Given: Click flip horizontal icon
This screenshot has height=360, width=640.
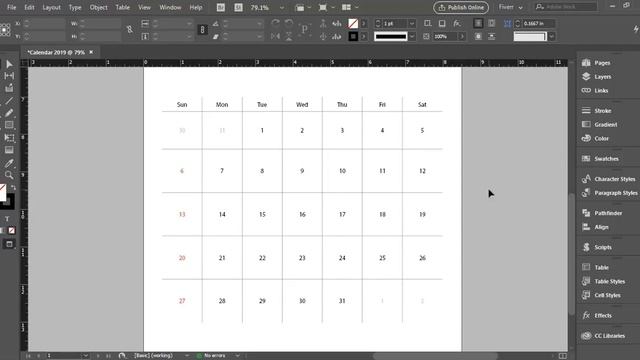Looking at the screenshot, I should pos(276,36).
